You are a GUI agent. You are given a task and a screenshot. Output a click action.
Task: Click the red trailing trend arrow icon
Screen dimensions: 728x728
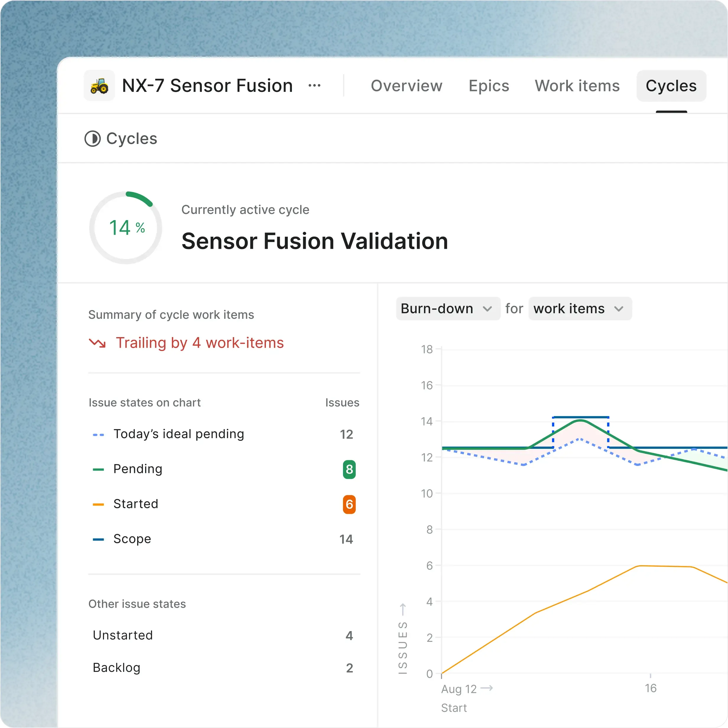(x=97, y=343)
